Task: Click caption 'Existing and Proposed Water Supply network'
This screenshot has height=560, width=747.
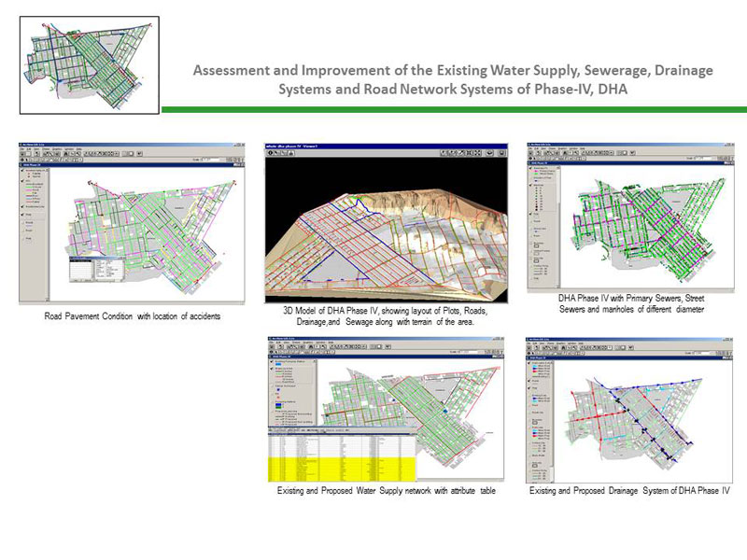Action: coord(354,491)
